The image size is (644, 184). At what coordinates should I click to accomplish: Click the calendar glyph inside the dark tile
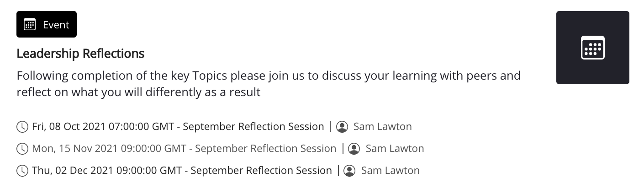click(x=592, y=48)
